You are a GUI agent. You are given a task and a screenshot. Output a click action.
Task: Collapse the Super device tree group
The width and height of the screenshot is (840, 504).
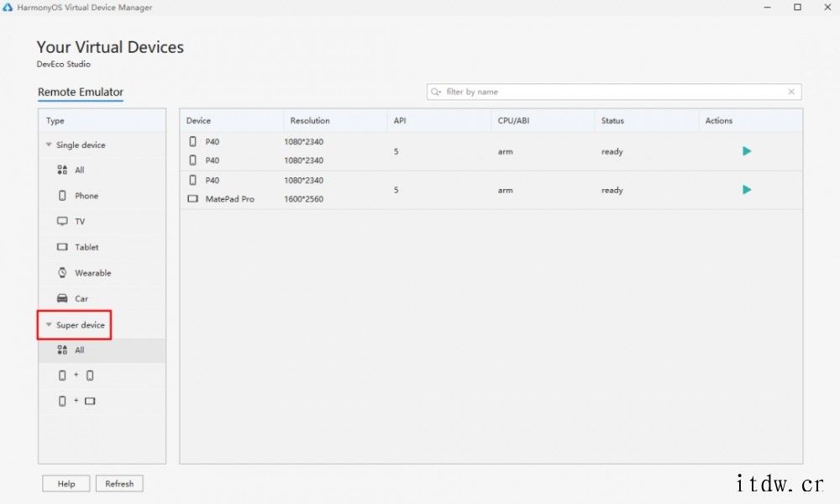tap(49, 324)
